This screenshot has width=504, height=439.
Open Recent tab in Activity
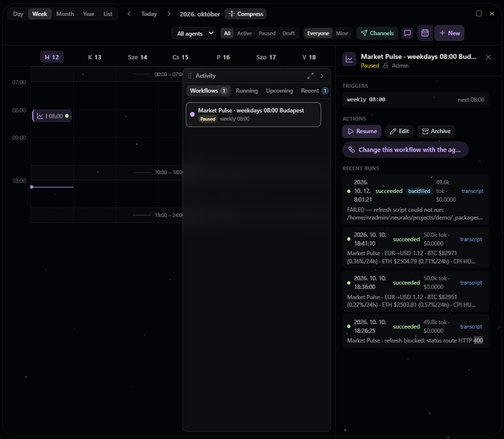click(314, 91)
